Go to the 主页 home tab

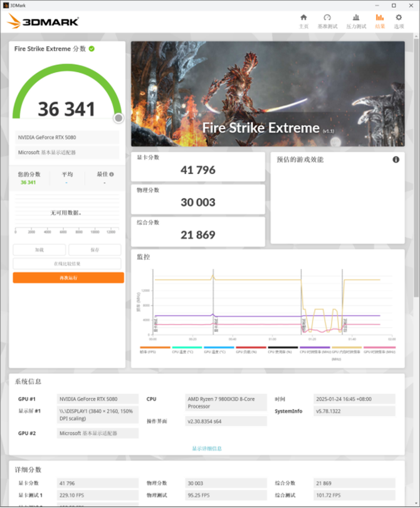pos(303,21)
